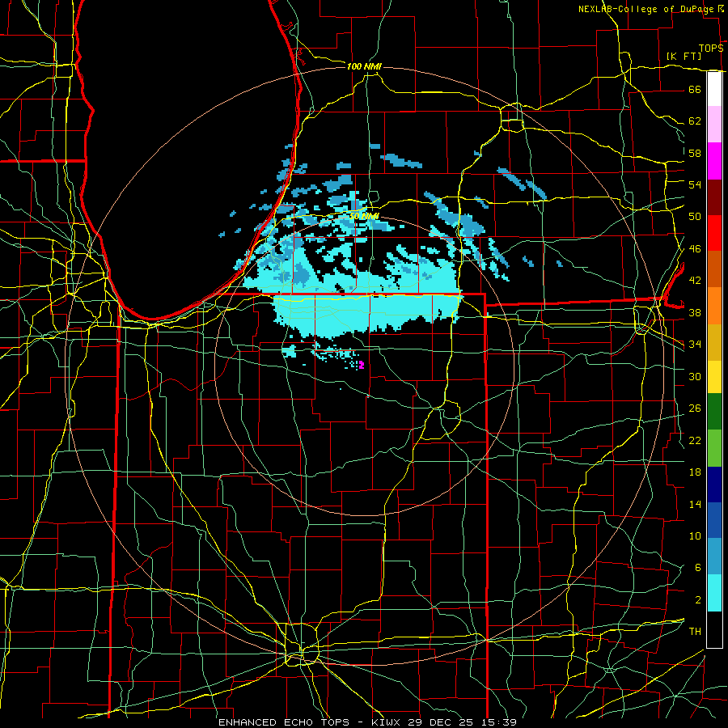Click the NEXLAB-College of DuPage credit text
728x728 pixels.
[x=645, y=9]
